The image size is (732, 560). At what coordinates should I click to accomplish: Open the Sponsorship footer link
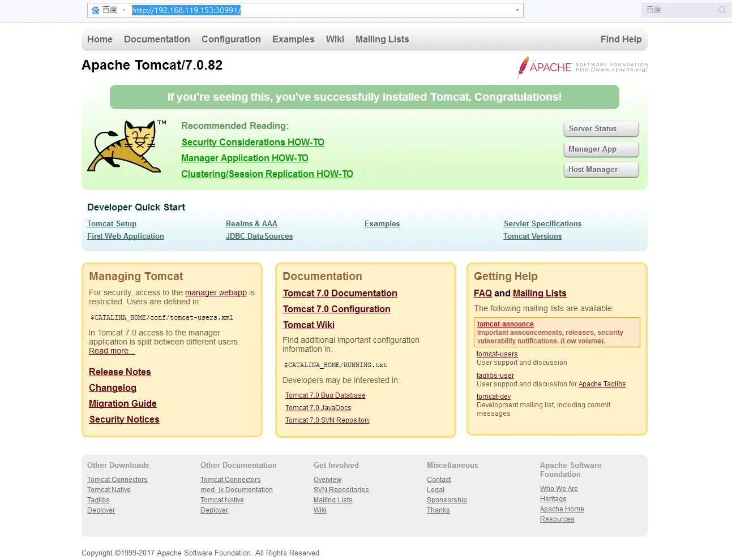[447, 500]
